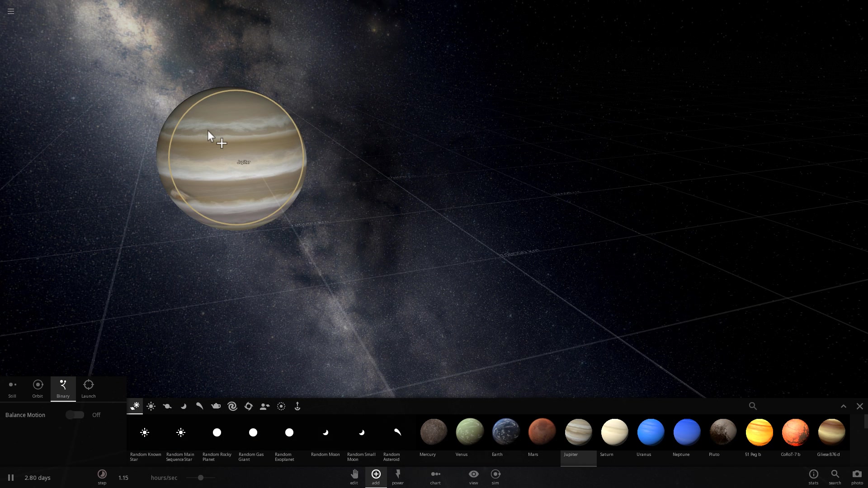Select the Gliese 876 d thumbnail
Viewport: 868px width, 488px height.
pyautogui.click(x=832, y=432)
